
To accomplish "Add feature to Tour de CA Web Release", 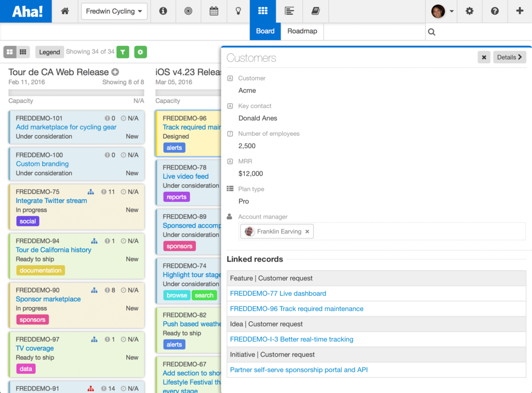I will [x=115, y=72].
